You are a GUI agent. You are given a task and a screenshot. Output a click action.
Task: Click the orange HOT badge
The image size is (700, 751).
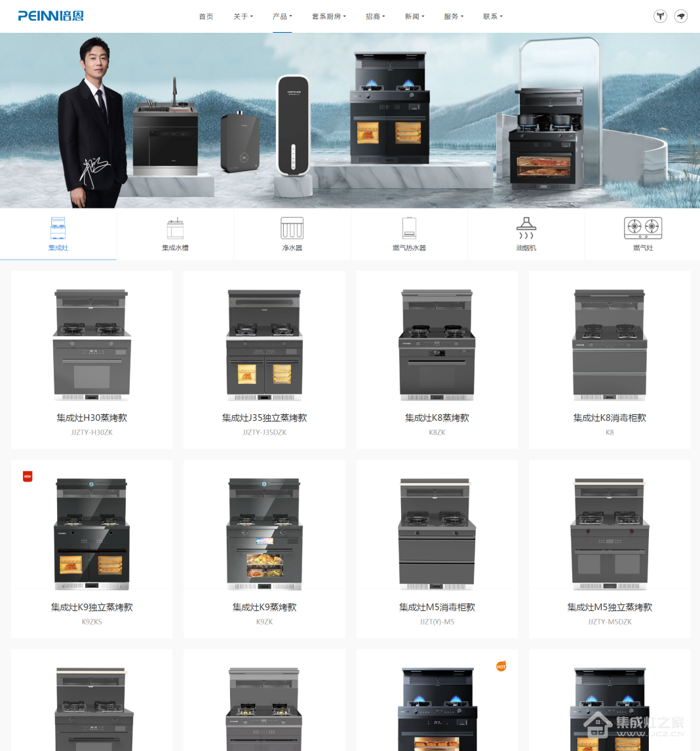point(501,666)
